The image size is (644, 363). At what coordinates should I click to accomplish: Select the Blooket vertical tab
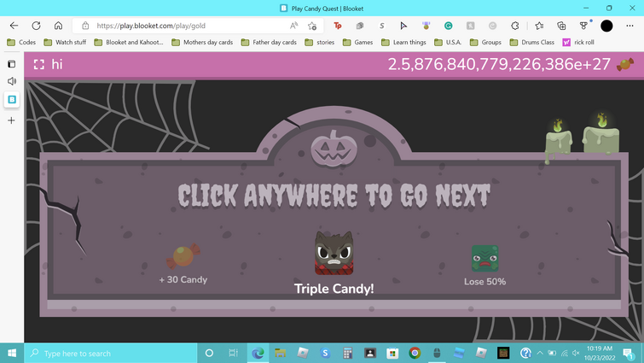12,99
